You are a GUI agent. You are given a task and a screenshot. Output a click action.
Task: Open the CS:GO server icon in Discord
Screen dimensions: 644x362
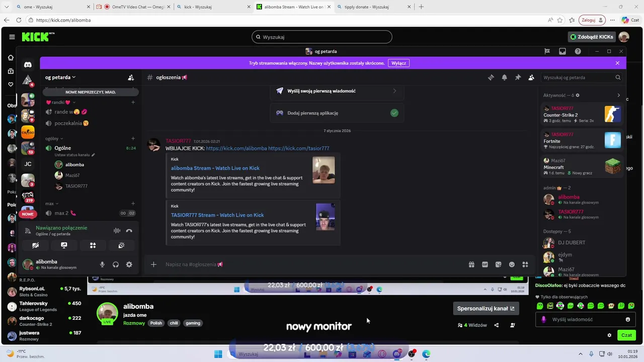28,132
